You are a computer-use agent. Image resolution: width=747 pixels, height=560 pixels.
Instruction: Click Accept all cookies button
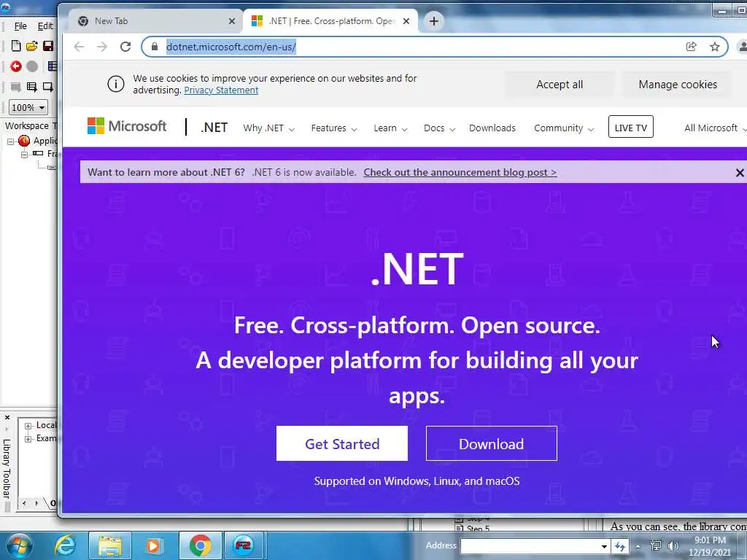pyautogui.click(x=560, y=85)
